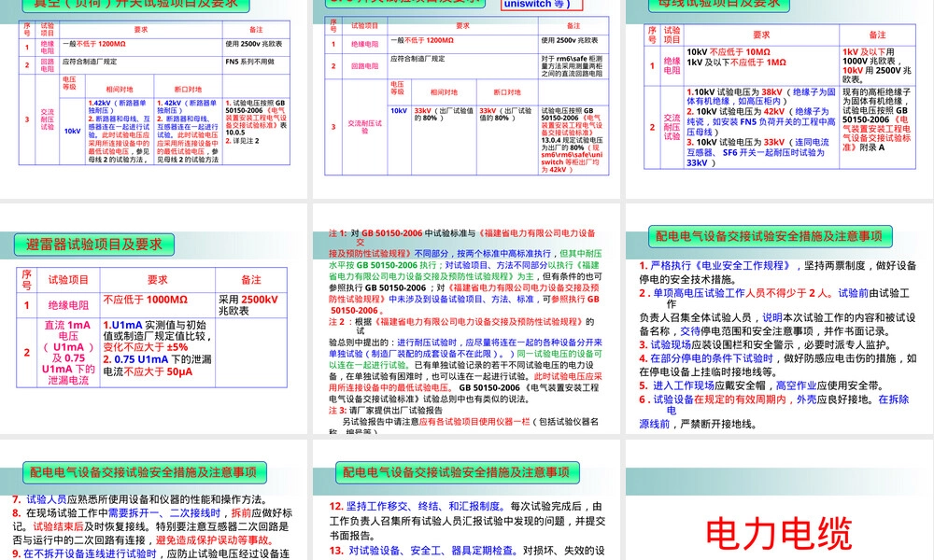Viewport: 934px width, 560px height.
Task: Click the 注 2 : label on notes slide
Action: (x=338, y=321)
